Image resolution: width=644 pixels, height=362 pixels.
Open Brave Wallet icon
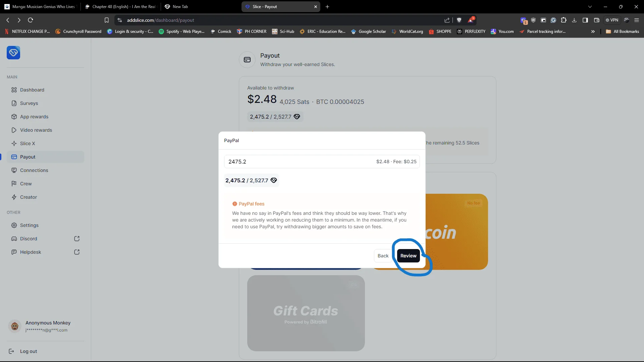click(597, 20)
